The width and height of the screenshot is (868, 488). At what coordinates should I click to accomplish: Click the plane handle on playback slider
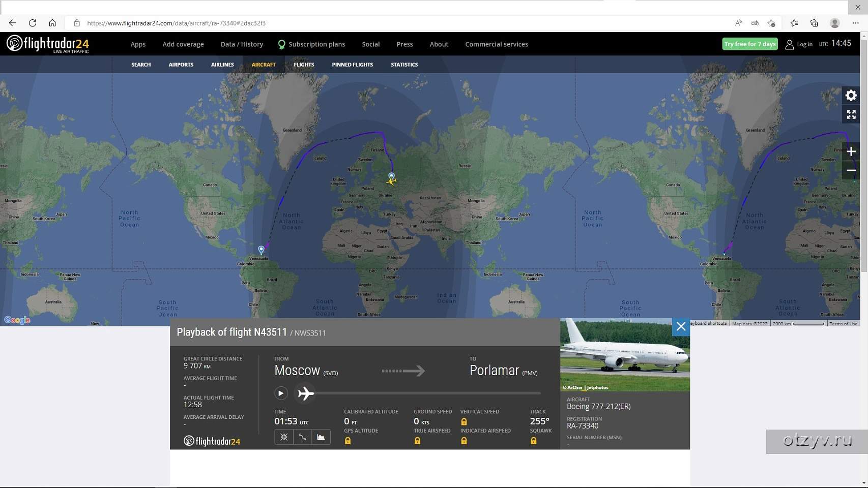coord(306,393)
